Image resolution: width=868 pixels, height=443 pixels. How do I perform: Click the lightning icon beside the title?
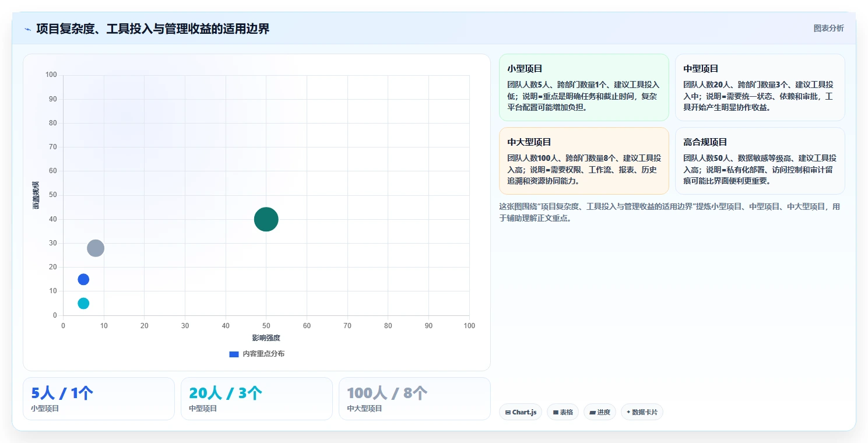click(28, 29)
